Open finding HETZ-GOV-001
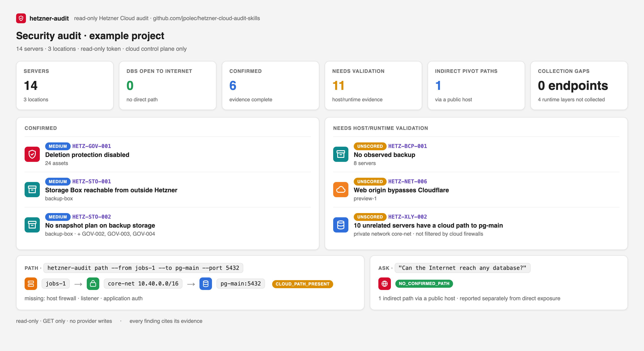 pyautogui.click(x=92, y=146)
